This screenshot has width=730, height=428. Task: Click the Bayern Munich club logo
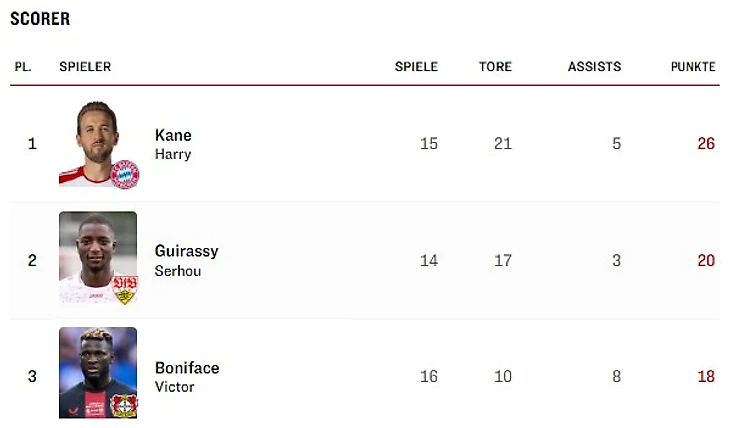tap(125, 174)
